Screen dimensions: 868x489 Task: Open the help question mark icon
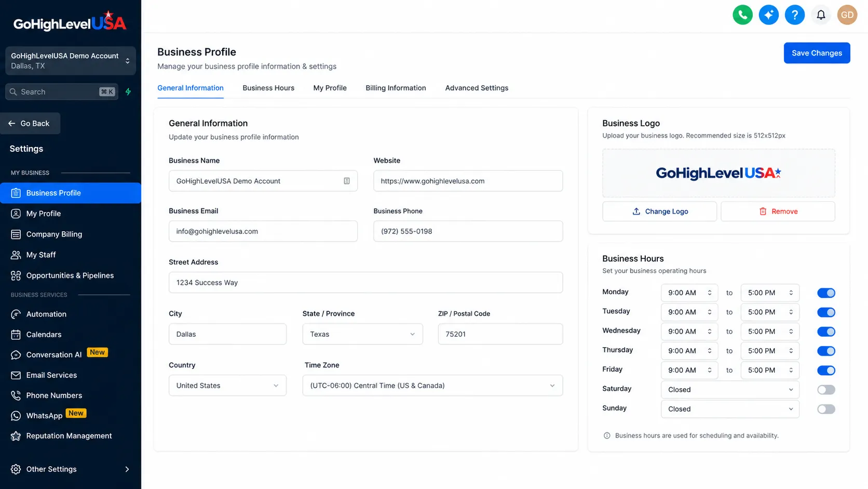[794, 15]
